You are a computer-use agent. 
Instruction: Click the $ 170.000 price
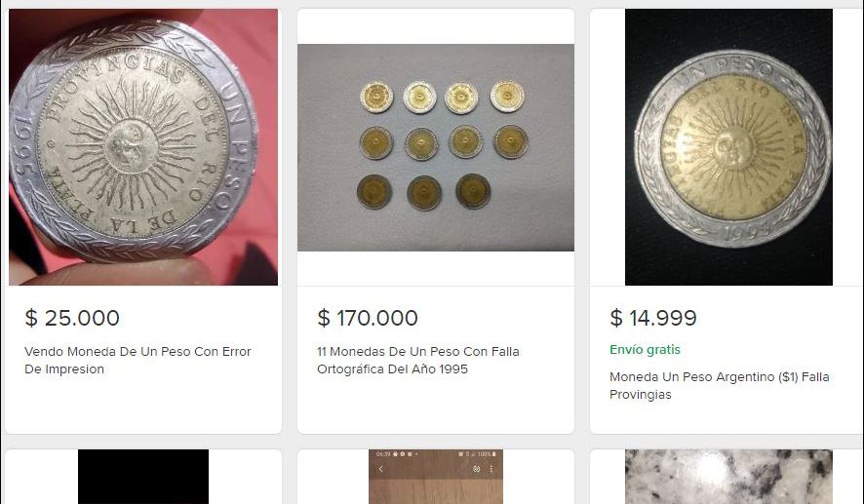coord(368,318)
